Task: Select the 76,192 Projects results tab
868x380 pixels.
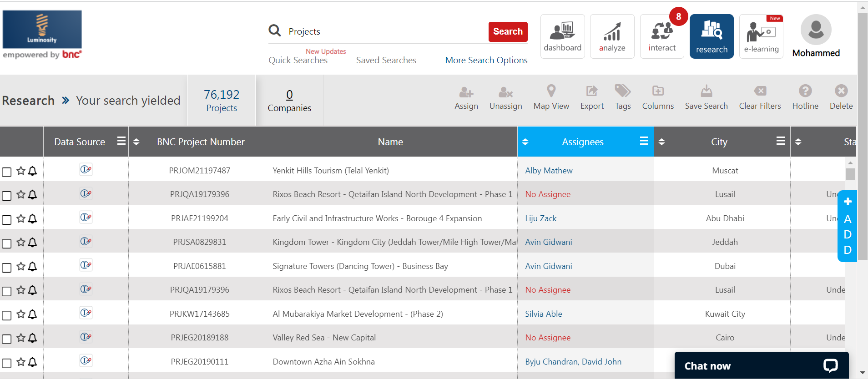Action: pyautogui.click(x=222, y=101)
